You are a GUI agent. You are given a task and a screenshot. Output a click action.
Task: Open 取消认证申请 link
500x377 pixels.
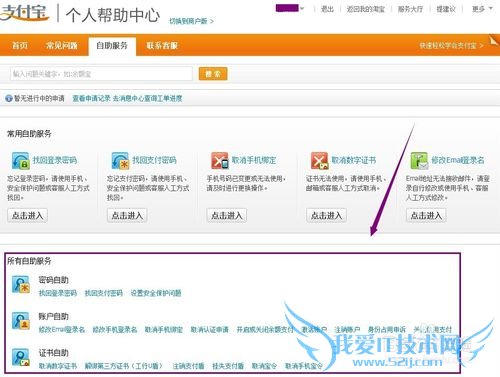click(210, 330)
